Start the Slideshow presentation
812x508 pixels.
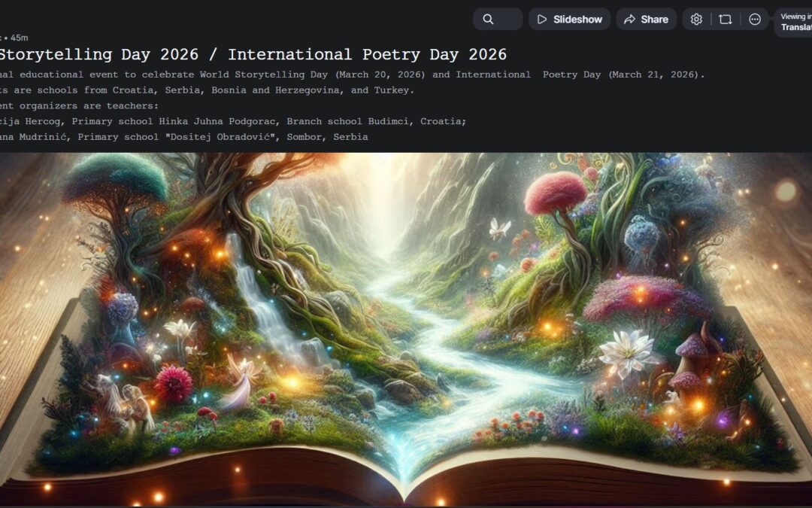click(570, 20)
